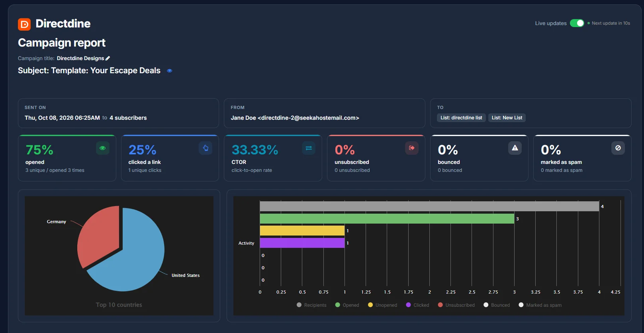This screenshot has height=333, width=644.
Task: Click the Directdine logo icon
Action: point(24,24)
